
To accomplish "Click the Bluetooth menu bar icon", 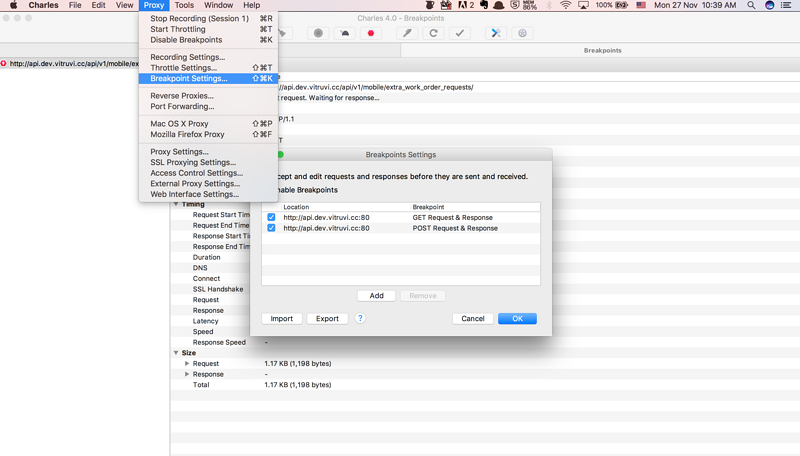I will (x=549, y=5).
